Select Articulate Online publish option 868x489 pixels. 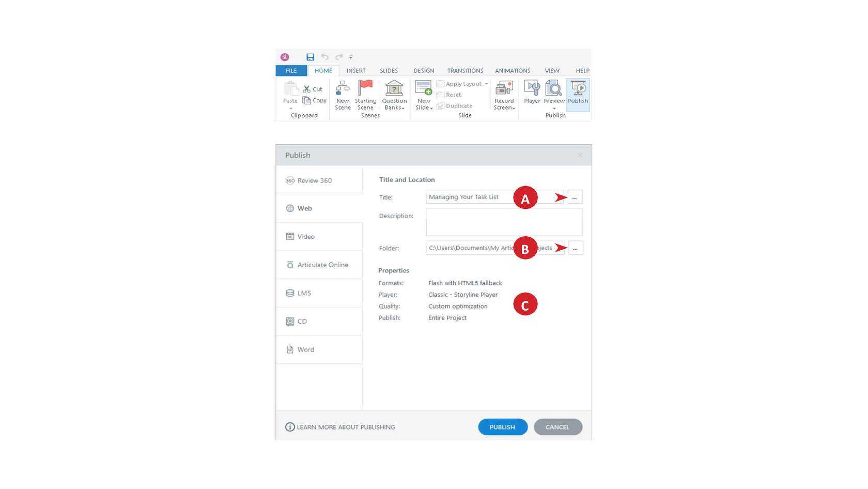click(319, 265)
